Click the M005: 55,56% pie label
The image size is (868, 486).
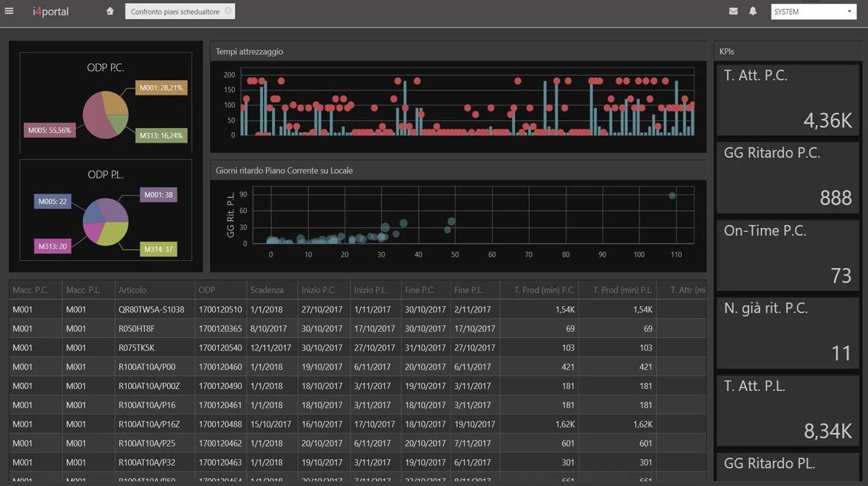(x=50, y=130)
